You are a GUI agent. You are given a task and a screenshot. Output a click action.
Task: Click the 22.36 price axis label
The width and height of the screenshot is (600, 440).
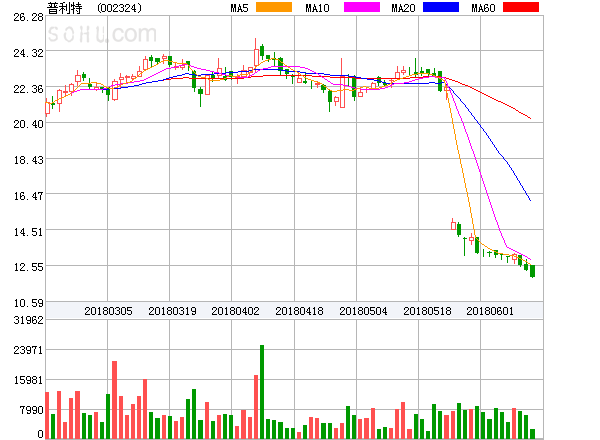(x=28, y=89)
